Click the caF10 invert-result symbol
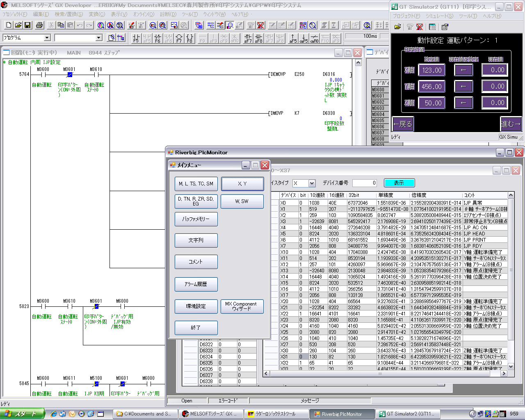 click(x=314, y=38)
